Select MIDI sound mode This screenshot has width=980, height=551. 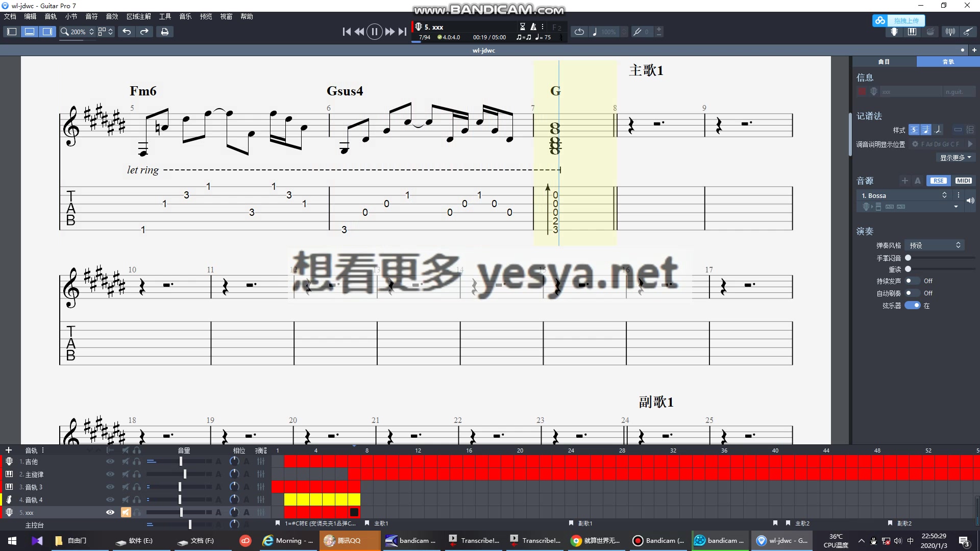pyautogui.click(x=963, y=181)
